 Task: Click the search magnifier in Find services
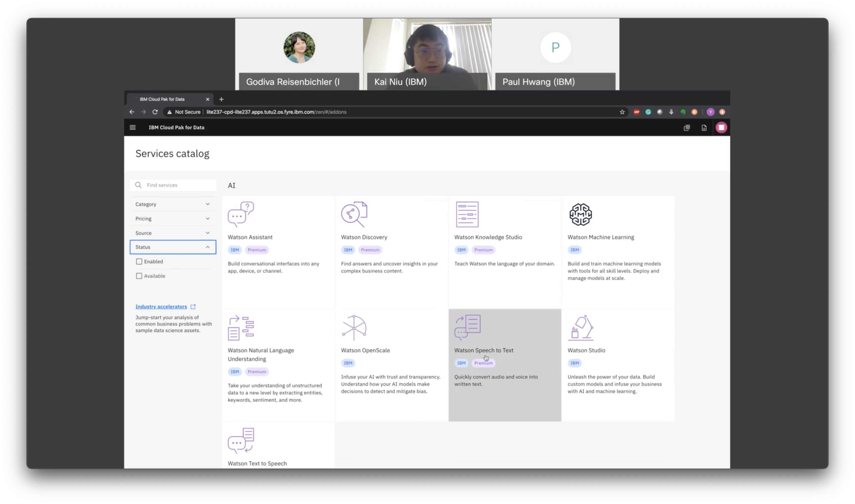pyautogui.click(x=138, y=185)
